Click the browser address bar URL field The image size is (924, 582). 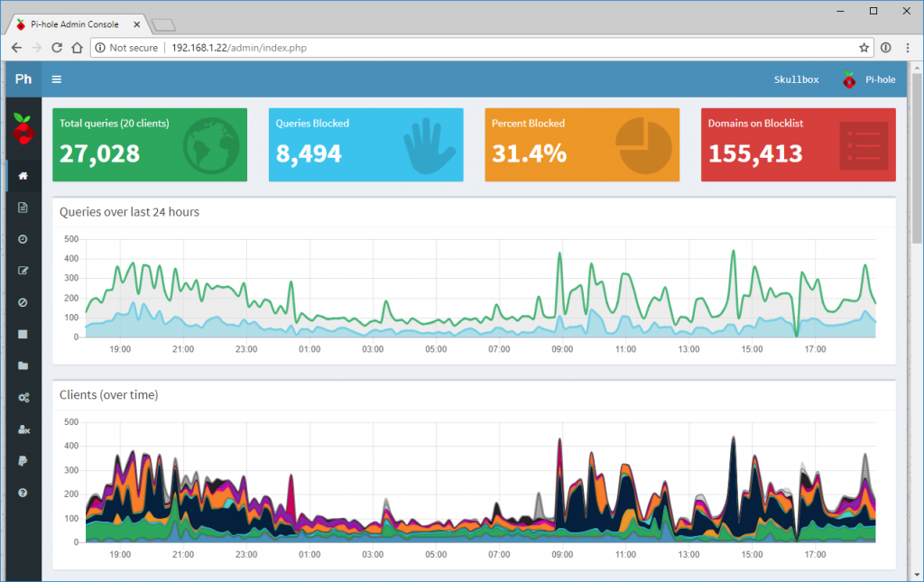click(x=451, y=48)
